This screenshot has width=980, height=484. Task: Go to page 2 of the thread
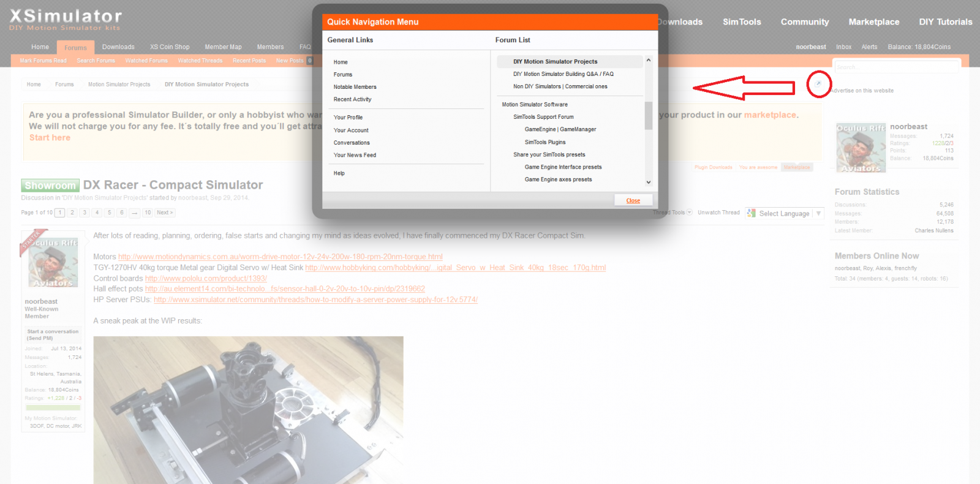coord(72,213)
